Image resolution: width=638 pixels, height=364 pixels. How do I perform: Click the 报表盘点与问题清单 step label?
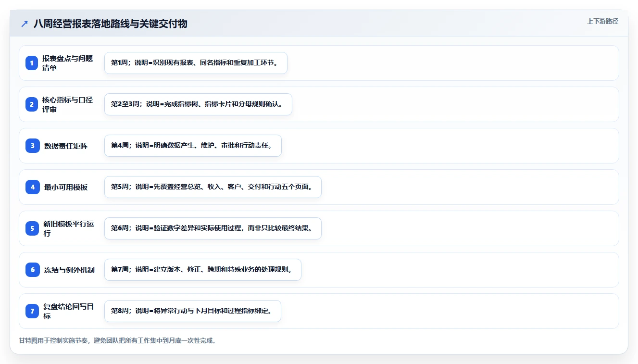tap(68, 63)
